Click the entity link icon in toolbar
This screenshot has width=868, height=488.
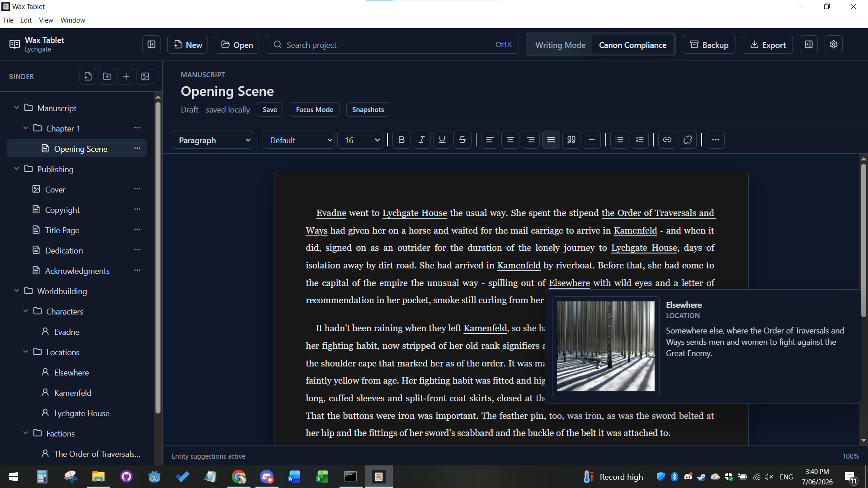[x=688, y=140]
